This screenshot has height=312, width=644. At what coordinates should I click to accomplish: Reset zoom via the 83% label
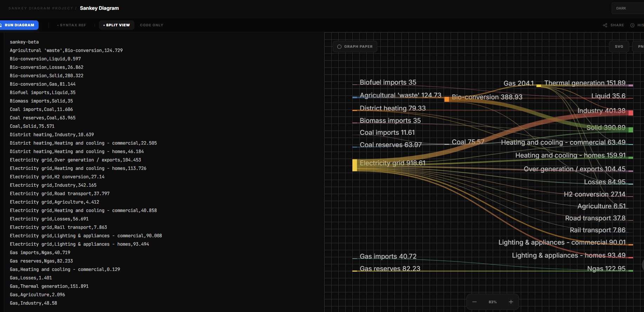pos(492,302)
